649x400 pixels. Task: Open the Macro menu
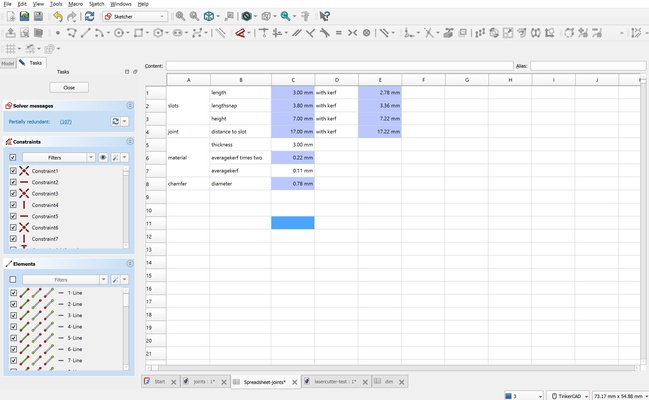click(x=75, y=4)
